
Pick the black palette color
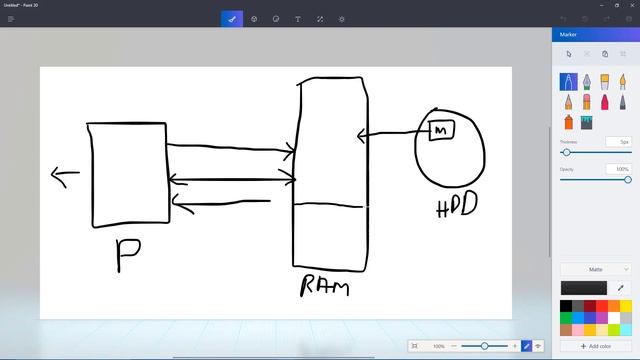tap(566, 306)
